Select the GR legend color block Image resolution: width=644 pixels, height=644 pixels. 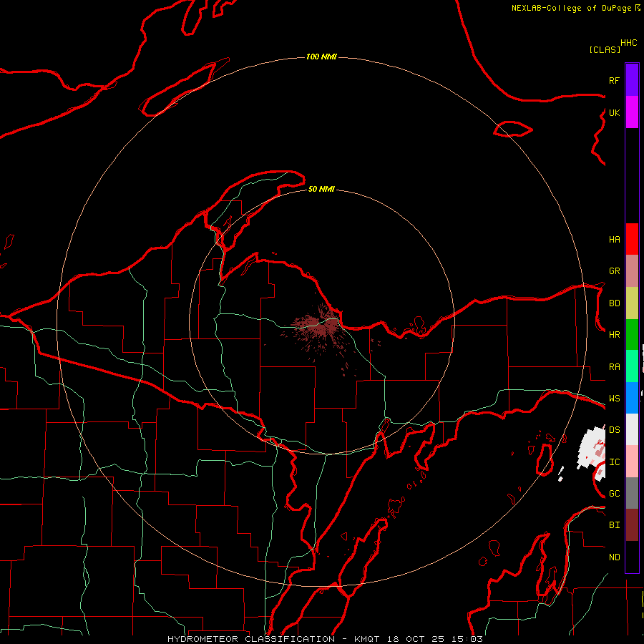point(632,271)
